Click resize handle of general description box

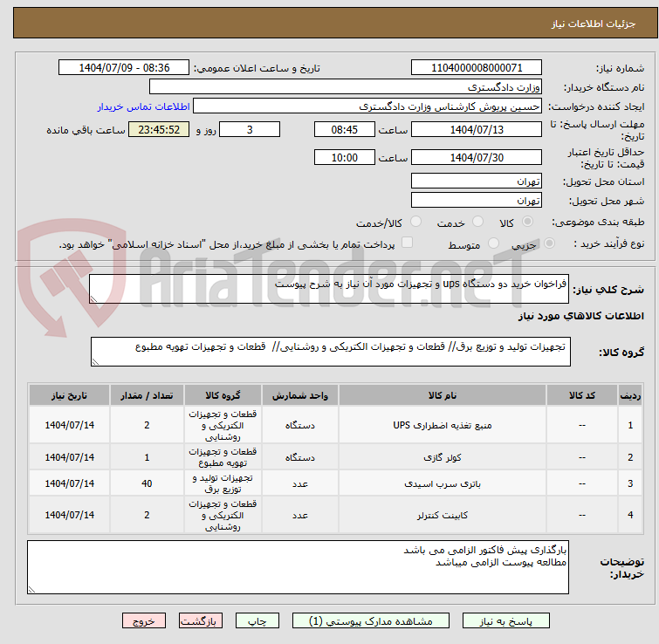point(93,299)
